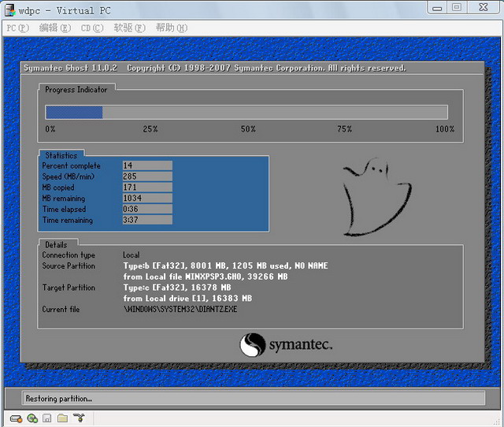
Task: Click the MB remaining label
Action: tap(64, 199)
